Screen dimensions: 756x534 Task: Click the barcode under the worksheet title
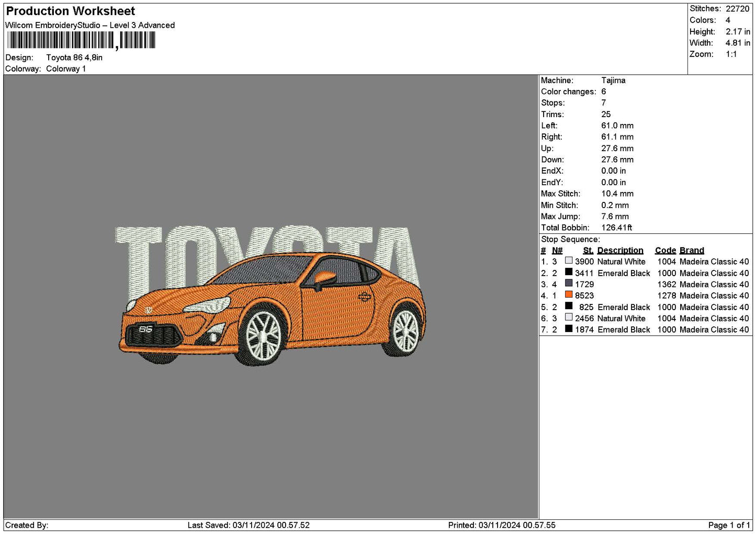click(x=81, y=40)
